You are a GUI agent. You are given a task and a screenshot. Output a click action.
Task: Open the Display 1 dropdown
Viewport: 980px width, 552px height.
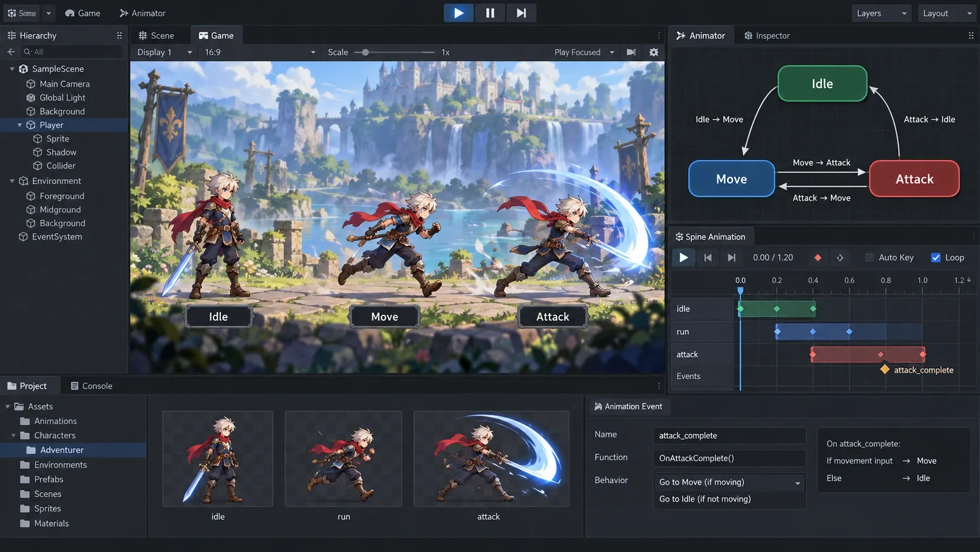164,52
